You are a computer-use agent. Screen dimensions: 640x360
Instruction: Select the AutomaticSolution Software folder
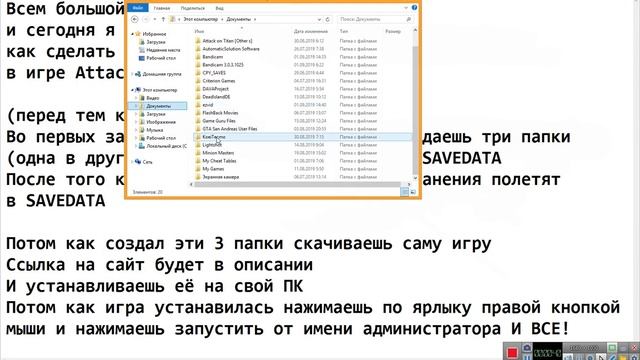pos(231,49)
